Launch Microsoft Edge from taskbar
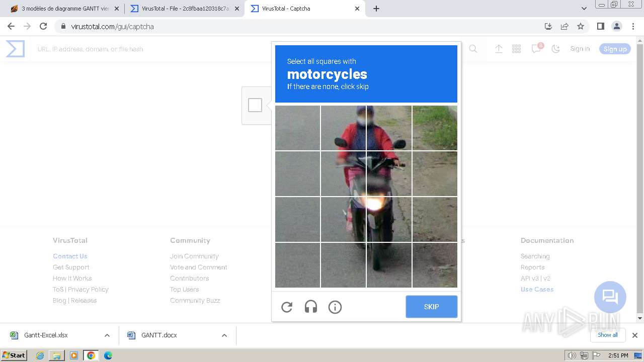This screenshot has height=362, width=644. tap(108, 355)
